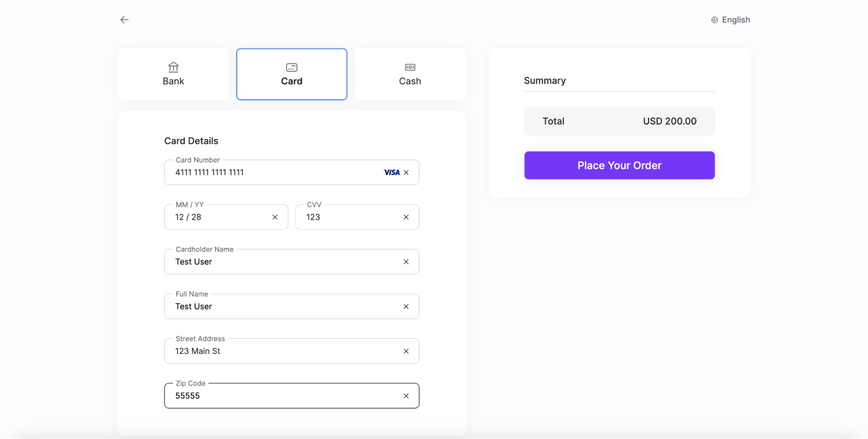Clear the Full Name field

[406, 306]
